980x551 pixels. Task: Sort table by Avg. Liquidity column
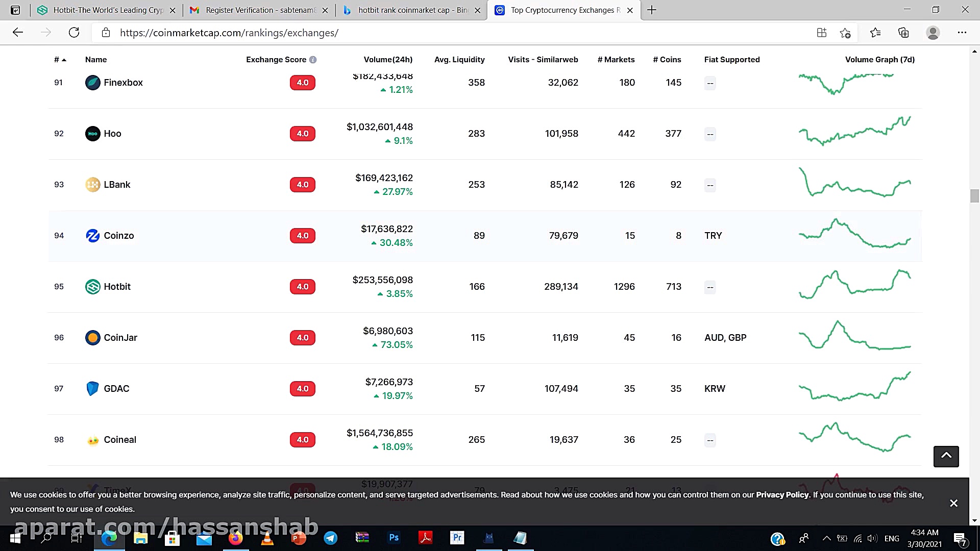click(x=459, y=60)
